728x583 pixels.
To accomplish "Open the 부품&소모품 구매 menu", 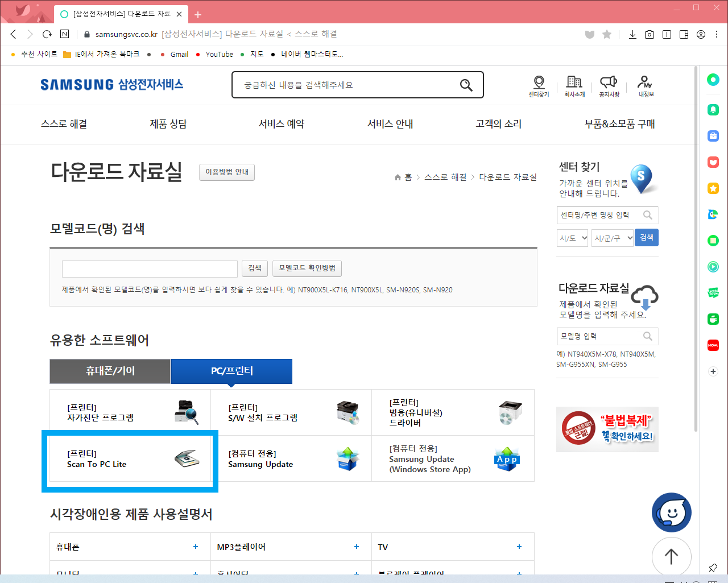I will pos(620,124).
